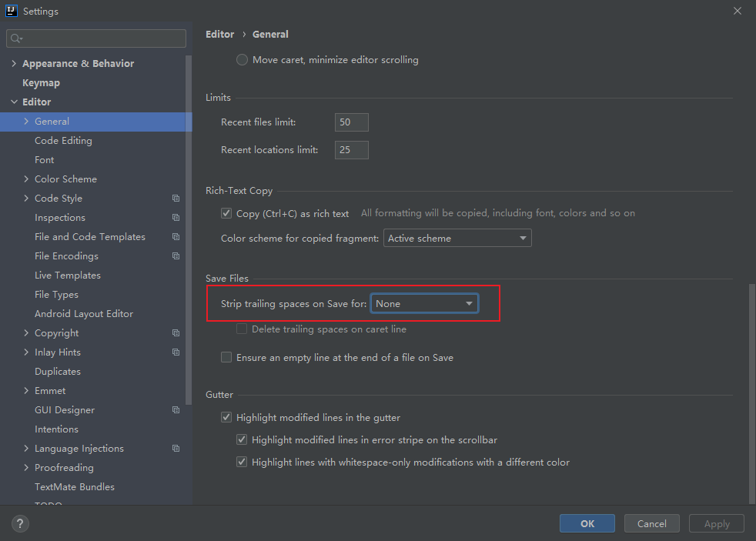Click the search magnifier icon in settings search

coord(16,38)
